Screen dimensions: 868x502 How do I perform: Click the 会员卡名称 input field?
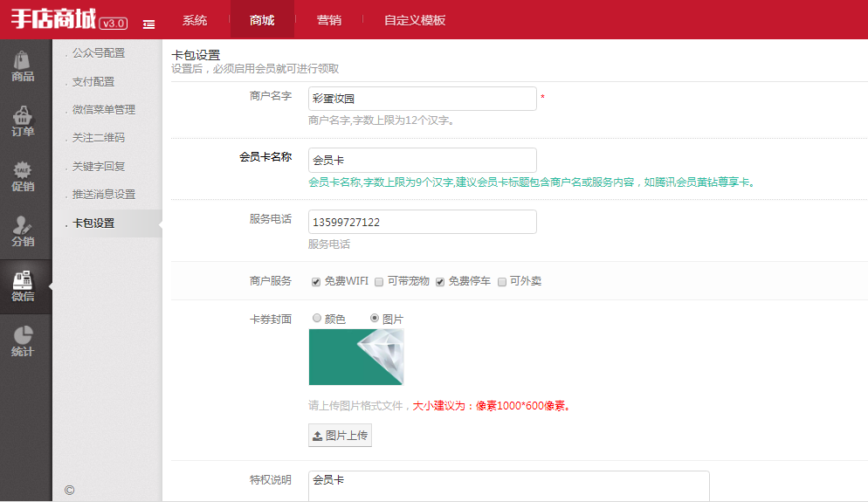[x=423, y=160]
